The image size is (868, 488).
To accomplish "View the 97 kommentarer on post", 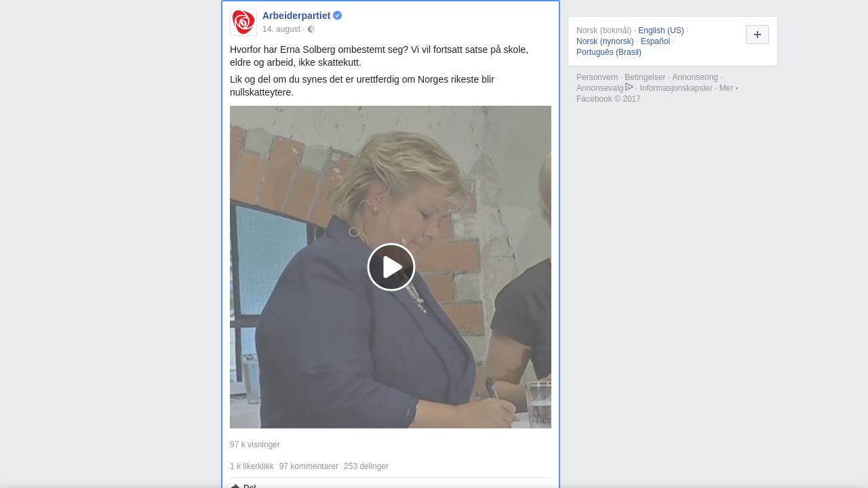I will (x=309, y=466).
